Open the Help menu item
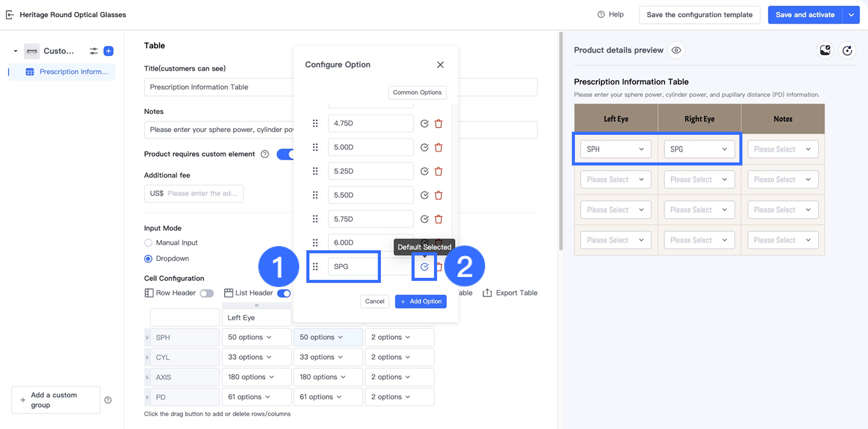868x429 pixels. pos(611,14)
